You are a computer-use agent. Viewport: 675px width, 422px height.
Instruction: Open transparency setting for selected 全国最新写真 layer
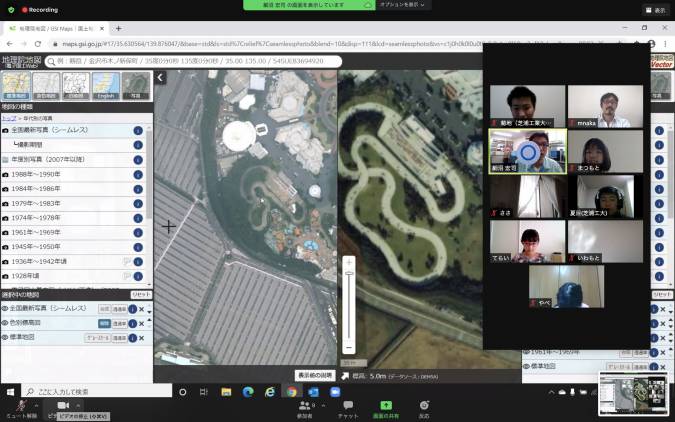pos(119,309)
